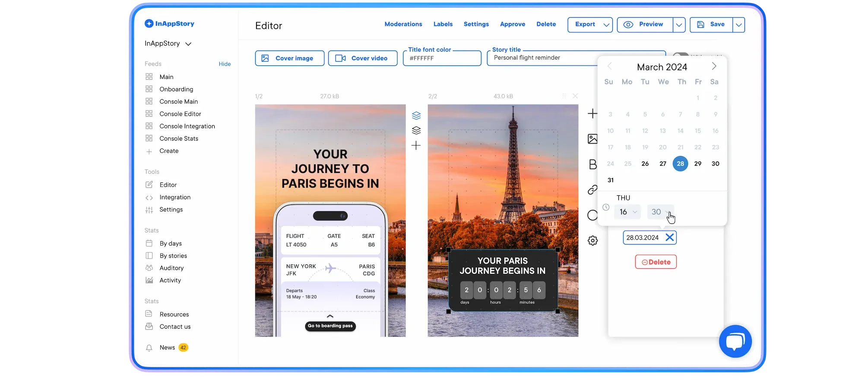The image size is (868, 380).
Task: Clear the 28.03.2024 date with the X
Action: coord(669,237)
